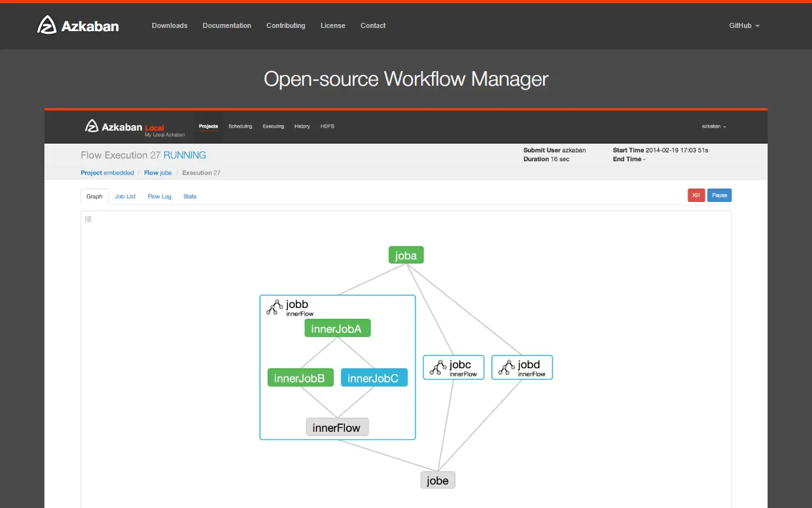
Task: Click the jobc embedded flow icon
Action: click(x=438, y=367)
